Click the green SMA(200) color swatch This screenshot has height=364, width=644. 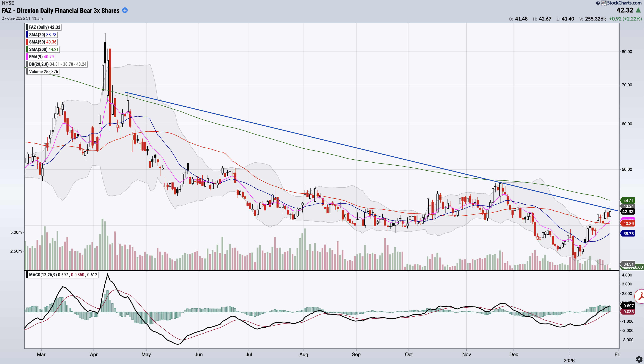pos(27,49)
